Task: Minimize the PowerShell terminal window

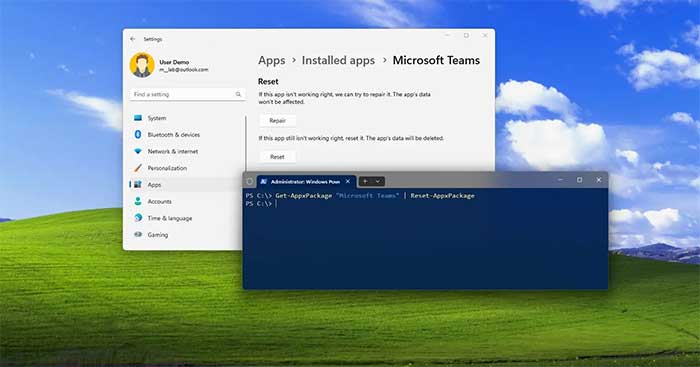Action: [560, 180]
